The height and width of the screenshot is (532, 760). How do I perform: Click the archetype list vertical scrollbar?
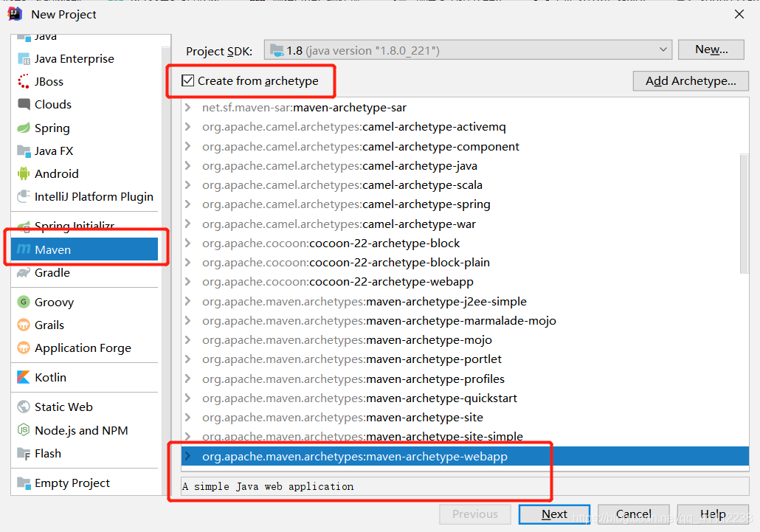[x=744, y=213]
